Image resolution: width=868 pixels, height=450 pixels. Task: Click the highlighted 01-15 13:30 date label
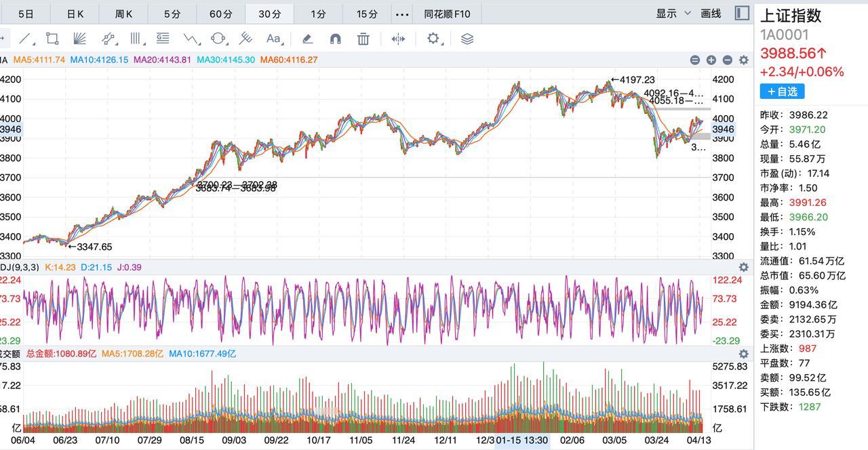(x=522, y=441)
